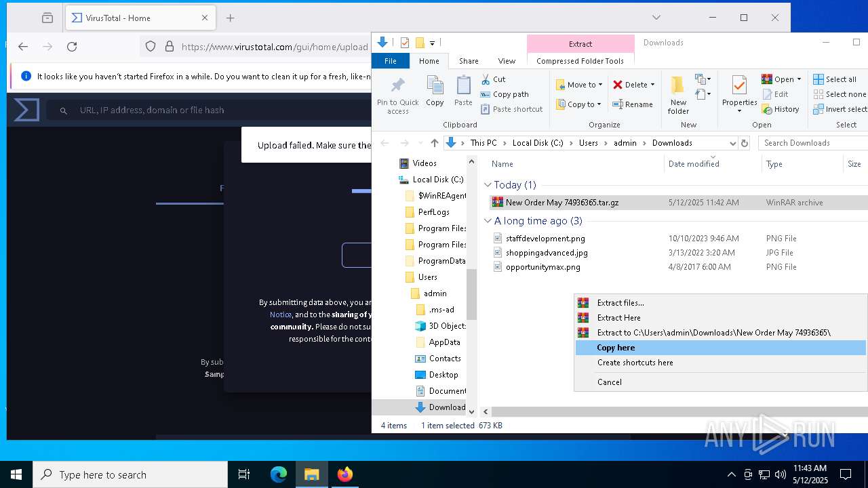Open Videos in navigation tree
868x488 pixels.
pyautogui.click(x=425, y=163)
